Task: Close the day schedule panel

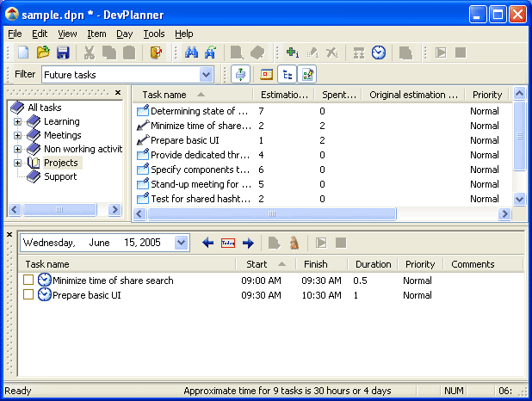Action: click(9, 234)
